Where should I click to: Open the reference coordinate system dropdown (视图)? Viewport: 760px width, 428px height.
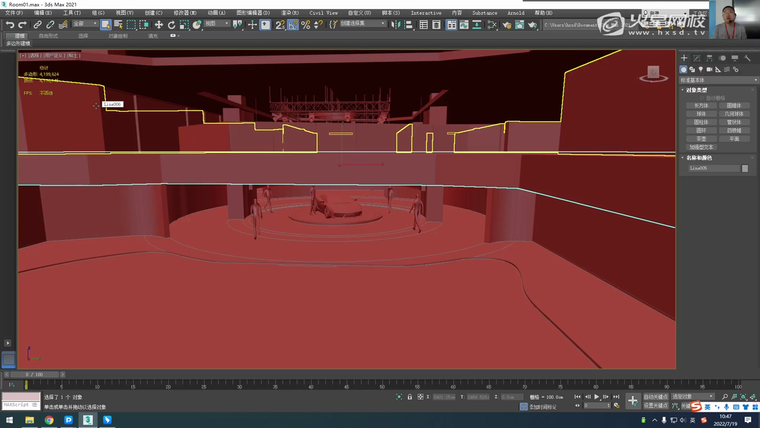(x=215, y=24)
